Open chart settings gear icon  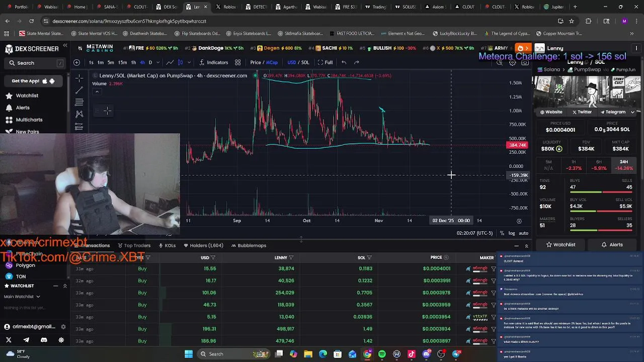point(512,63)
